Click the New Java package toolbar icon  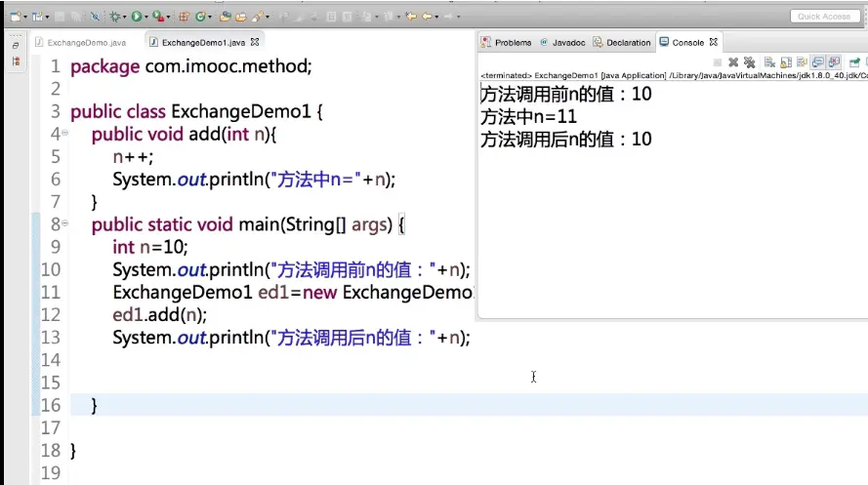[x=36, y=17]
